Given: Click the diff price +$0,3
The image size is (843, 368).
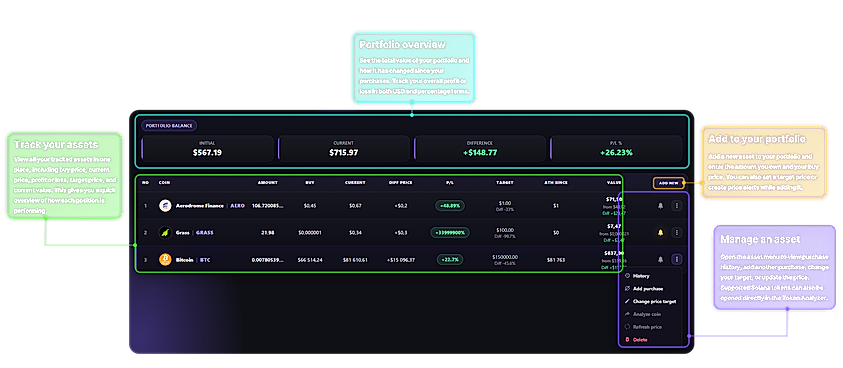Looking at the screenshot, I should (401, 233).
